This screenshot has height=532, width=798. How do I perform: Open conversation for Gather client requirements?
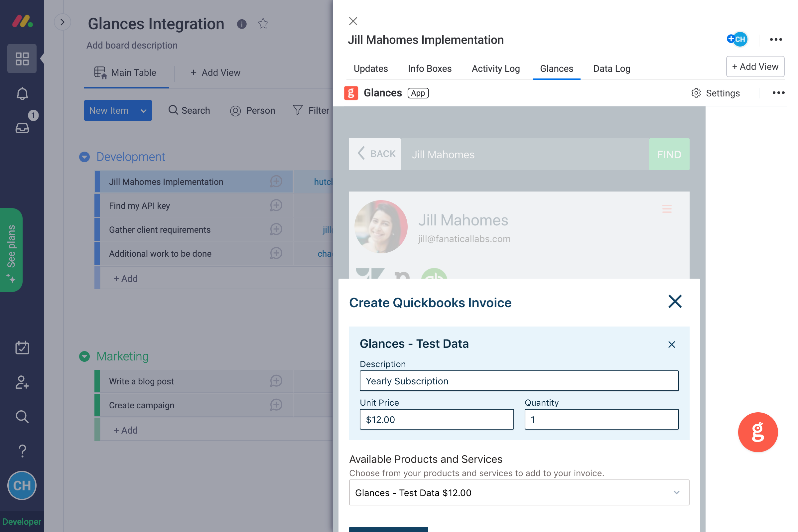[x=276, y=229]
